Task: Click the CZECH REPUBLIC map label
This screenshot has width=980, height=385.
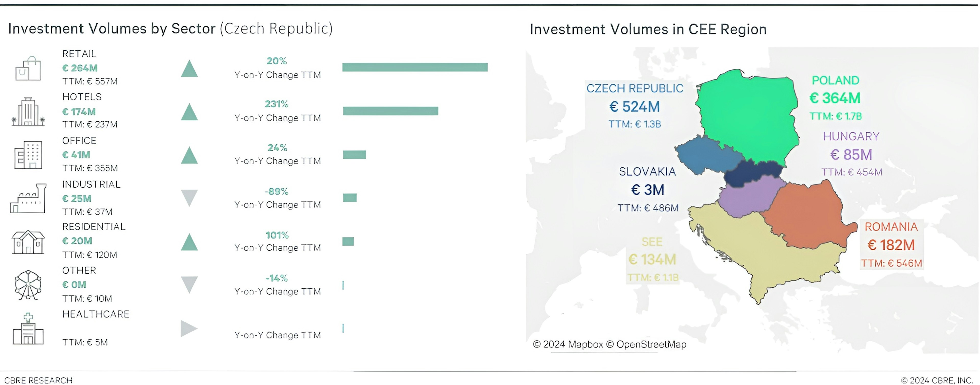Action: tap(634, 88)
